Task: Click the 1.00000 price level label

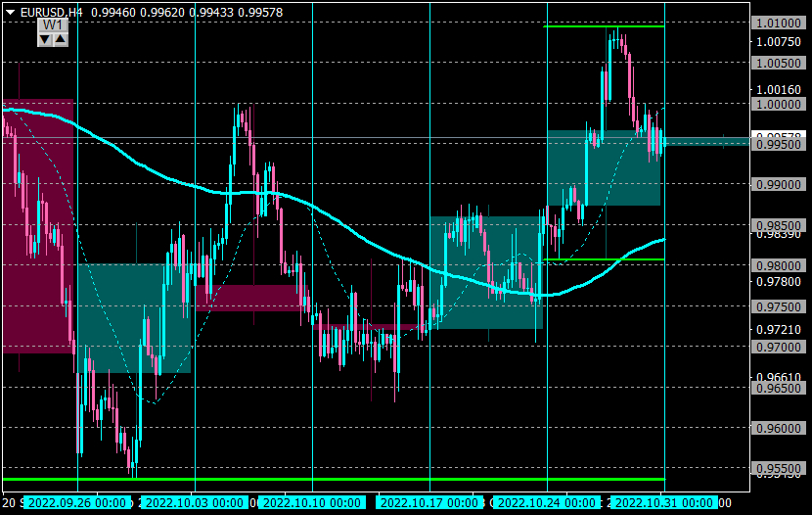Action: 779,104
